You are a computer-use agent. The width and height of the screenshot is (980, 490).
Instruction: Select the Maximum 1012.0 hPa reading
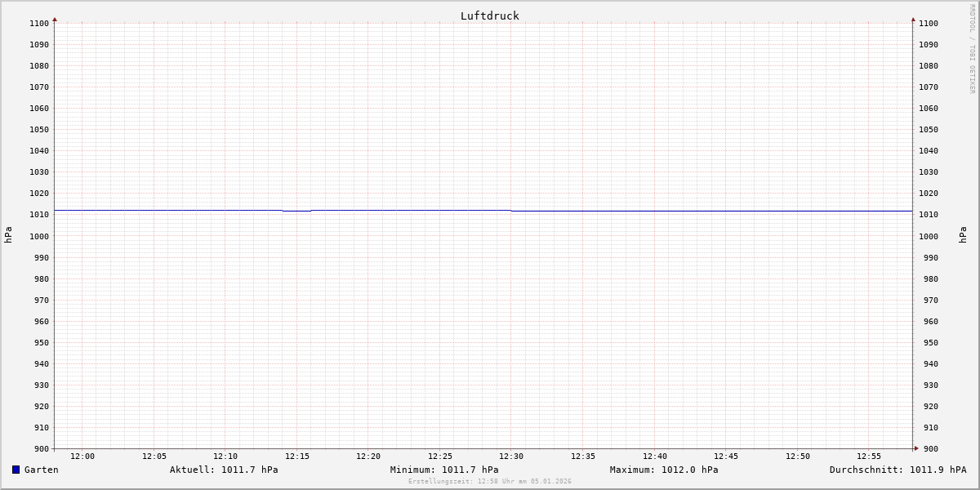click(x=664, y=470)
